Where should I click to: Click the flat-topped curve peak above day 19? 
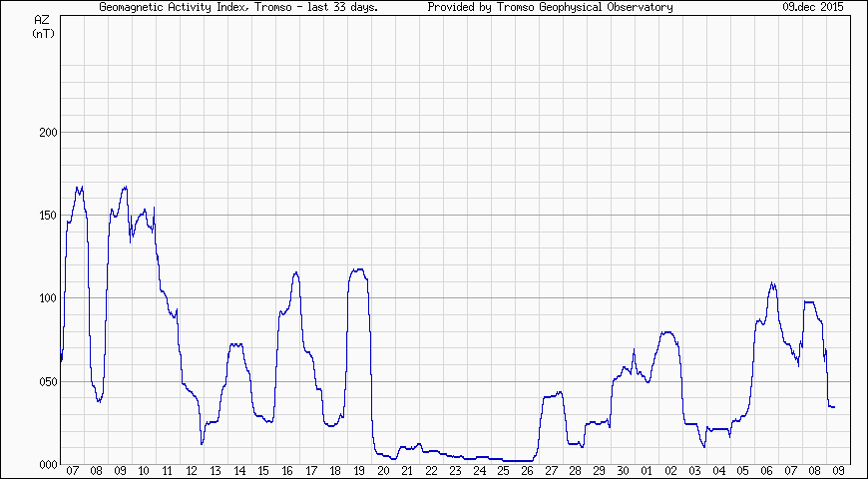pyautogui.click(x=358, y=269)
